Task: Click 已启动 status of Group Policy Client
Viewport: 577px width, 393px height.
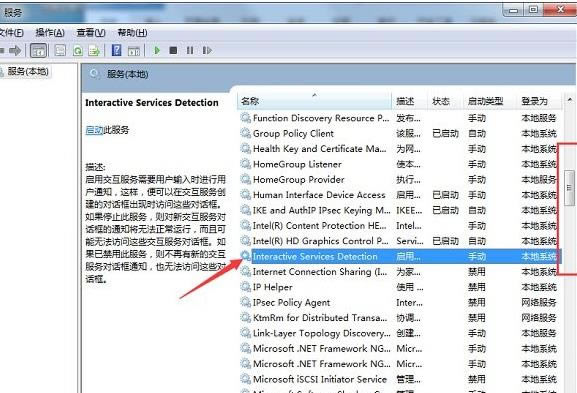Action: [x=445, y=134]
